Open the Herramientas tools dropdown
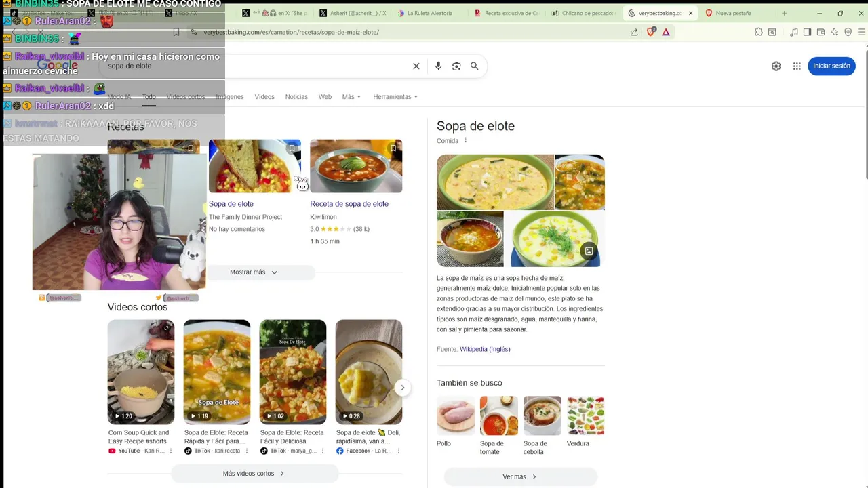Image resolution: width=868 pixels, height=488 pixels. (x=395, y=97)
